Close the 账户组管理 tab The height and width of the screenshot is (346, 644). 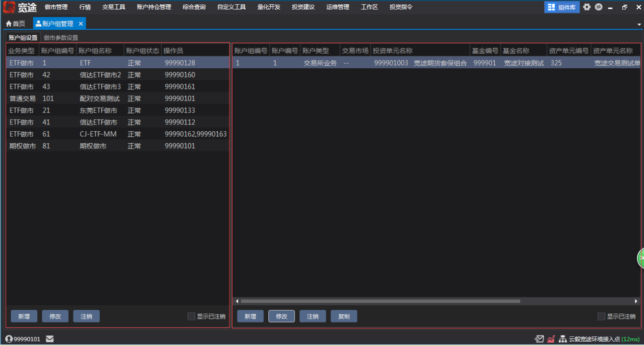(x=81, y=24)
